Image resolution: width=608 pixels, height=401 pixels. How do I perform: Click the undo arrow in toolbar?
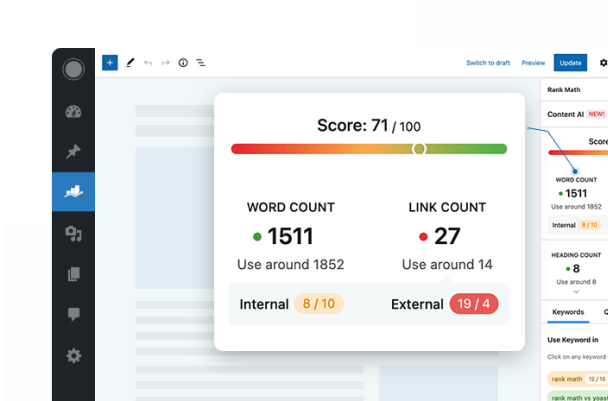(148, 63)
